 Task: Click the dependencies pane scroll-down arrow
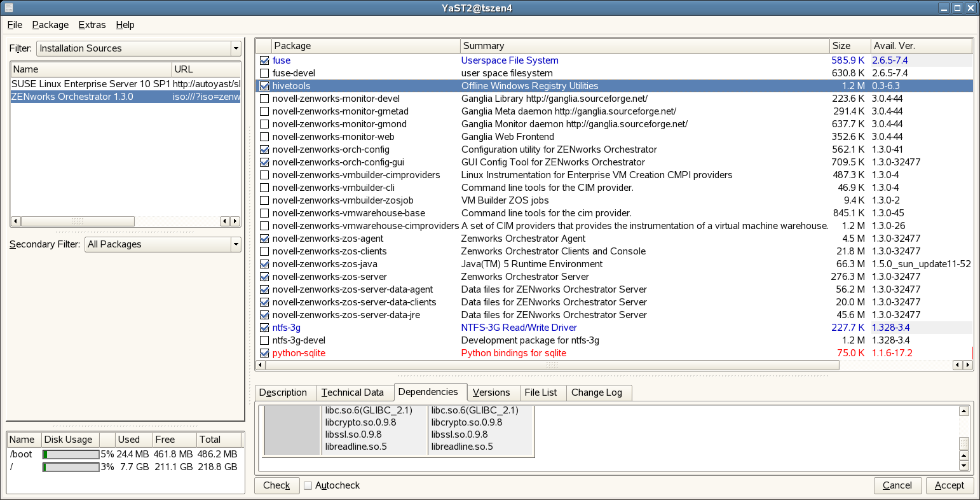[963, 466]
